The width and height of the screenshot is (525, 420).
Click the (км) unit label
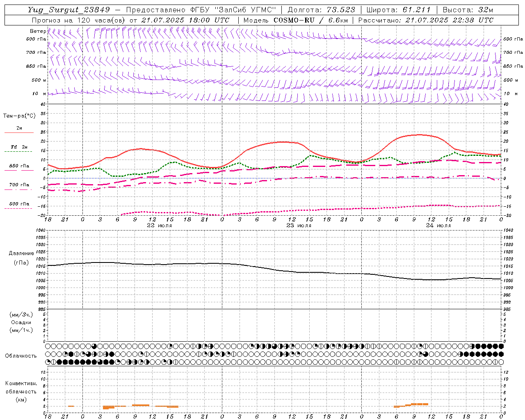[21, 399]
